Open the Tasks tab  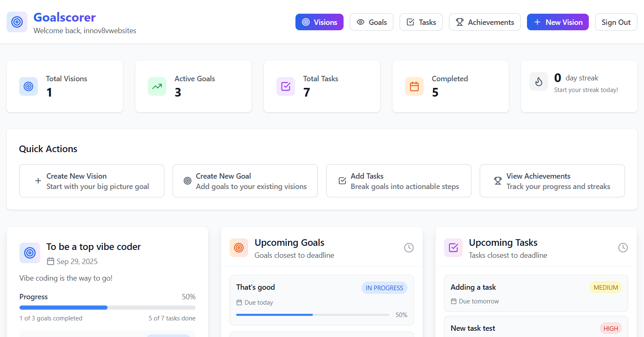pyautogui.click(x=421, y=22)
